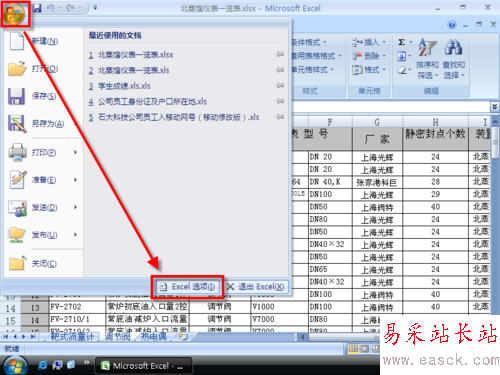Click the Undo arrow icon
The image size is (500, 375).
(x=50, y=8)
